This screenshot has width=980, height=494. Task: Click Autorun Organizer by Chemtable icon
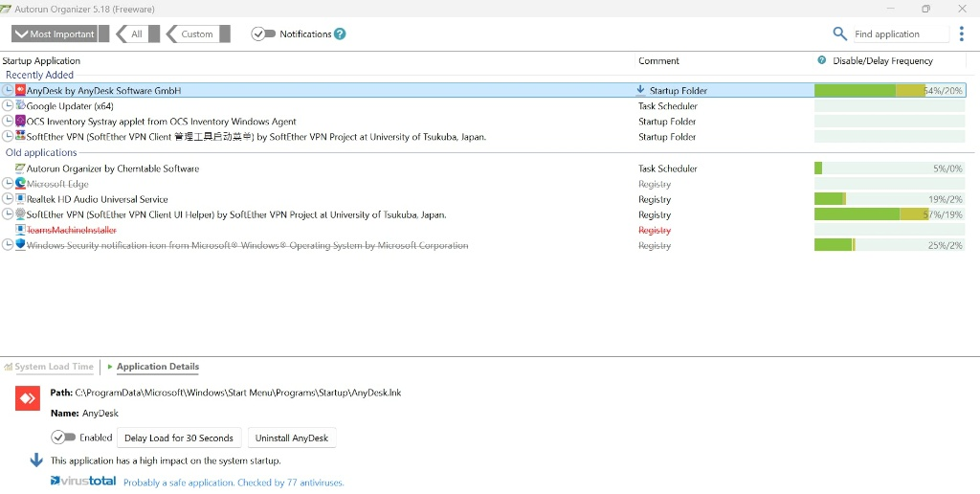pyautogui.click(x=21, y=168)
